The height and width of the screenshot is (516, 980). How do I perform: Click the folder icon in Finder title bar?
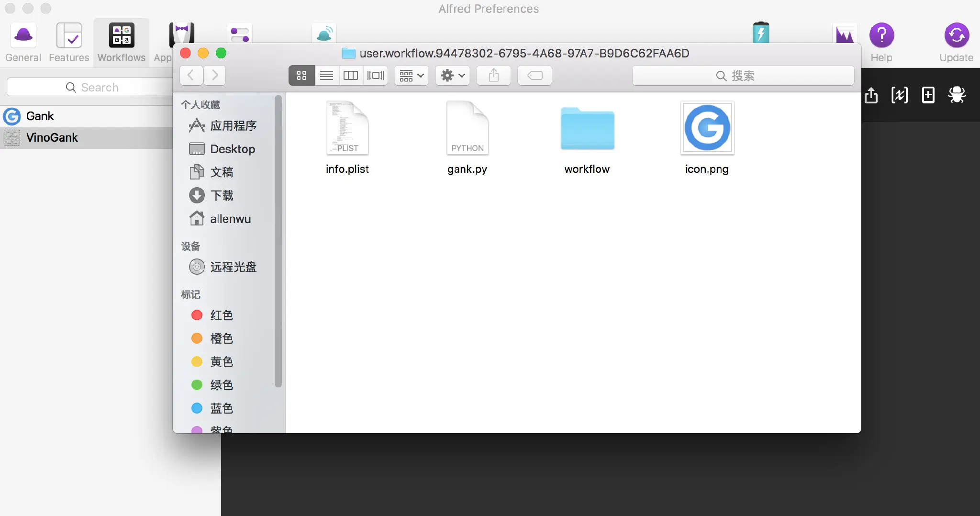[349, 53]
